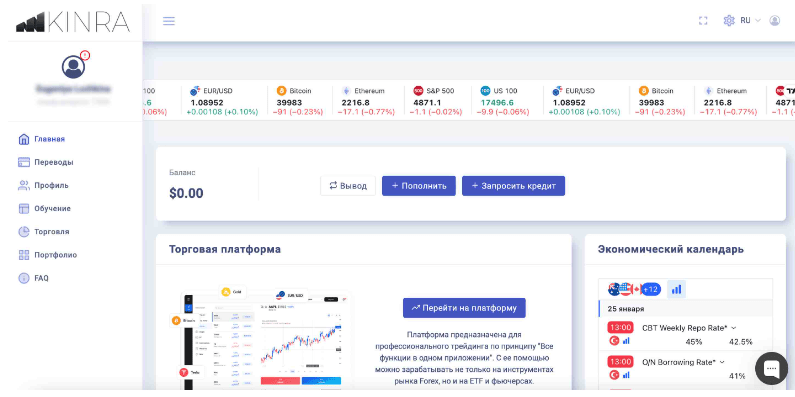Open the trading platform preview image
The width and height of the screenshot is (795, 397).
[262, 337]
